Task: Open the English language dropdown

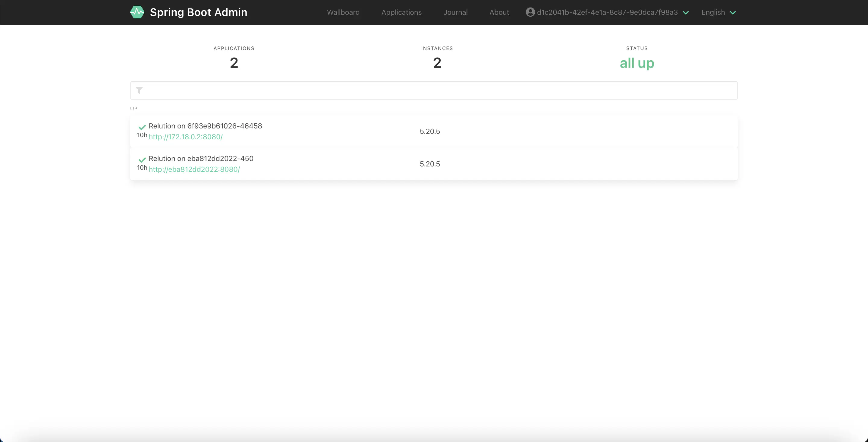Action: pos(719,12)
